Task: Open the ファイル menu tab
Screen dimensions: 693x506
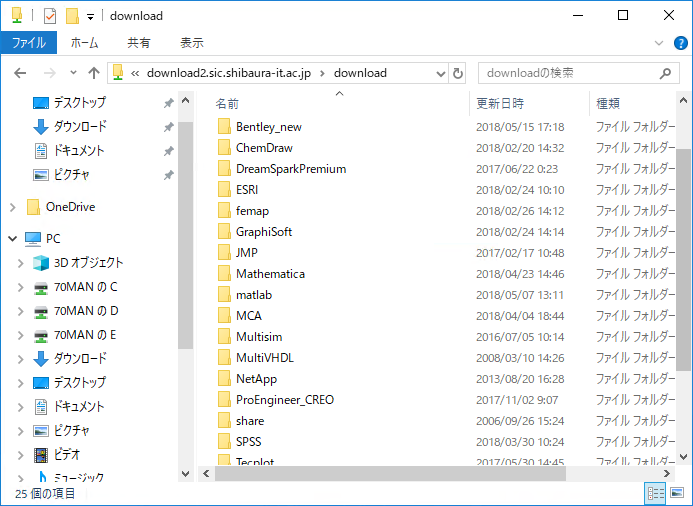Action: 29,43
